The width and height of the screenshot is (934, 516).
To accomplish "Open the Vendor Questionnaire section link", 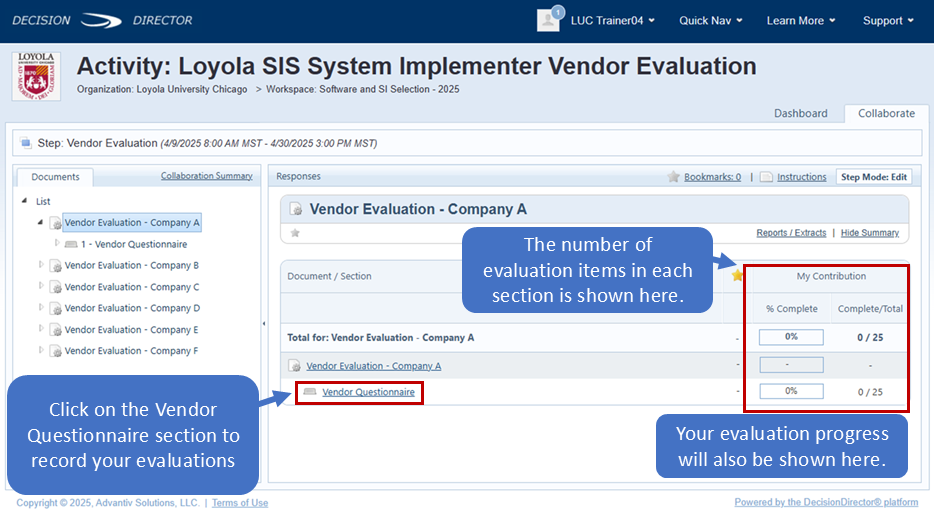I will 368,392.
